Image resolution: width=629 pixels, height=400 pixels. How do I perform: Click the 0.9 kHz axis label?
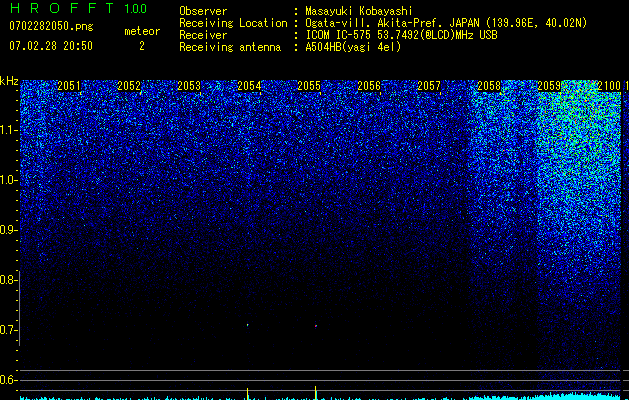tap(8, 230)
